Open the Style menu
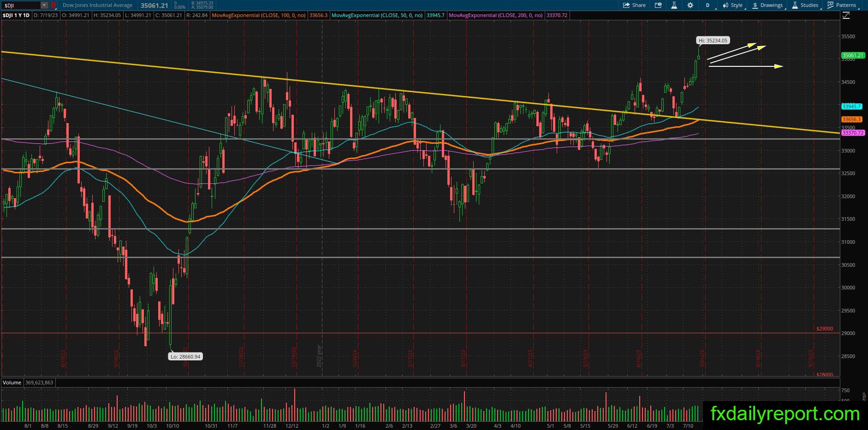868x430 pixels. pos(732,5)
